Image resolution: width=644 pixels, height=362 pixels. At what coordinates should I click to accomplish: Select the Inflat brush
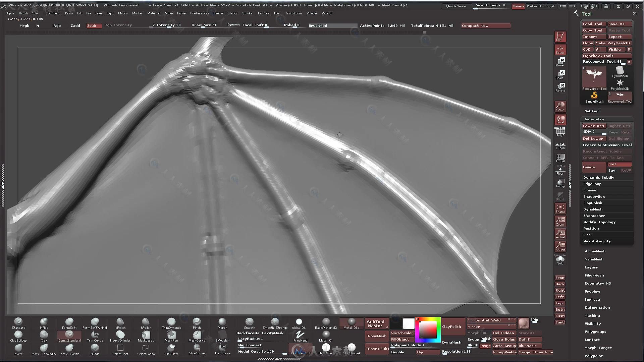(44, 323)
